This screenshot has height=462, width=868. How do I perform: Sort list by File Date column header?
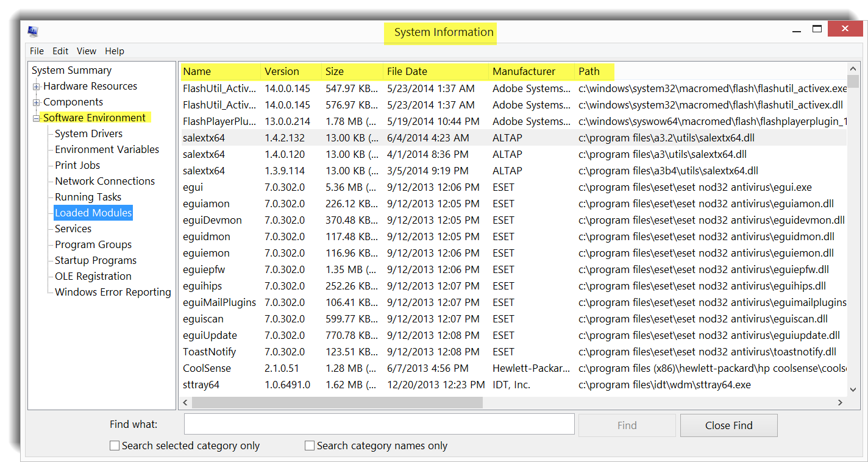[407, 71]
